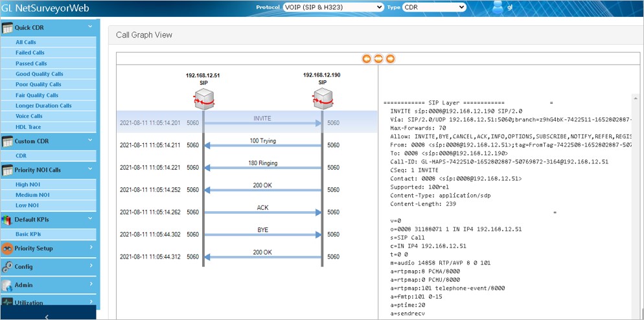The height and width of the screenshot is (320, 644).
Task: Select the INVITE message arrow
Action: point(262,123)
